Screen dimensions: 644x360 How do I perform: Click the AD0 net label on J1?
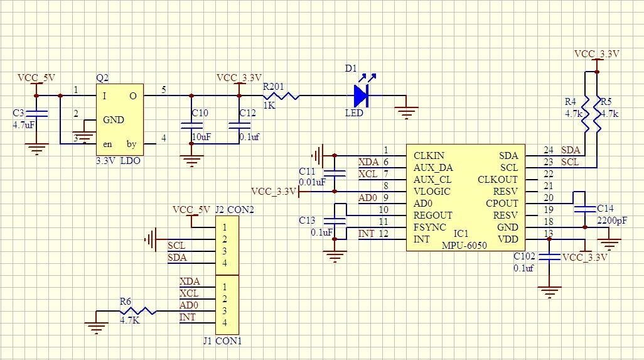point(189,305)
